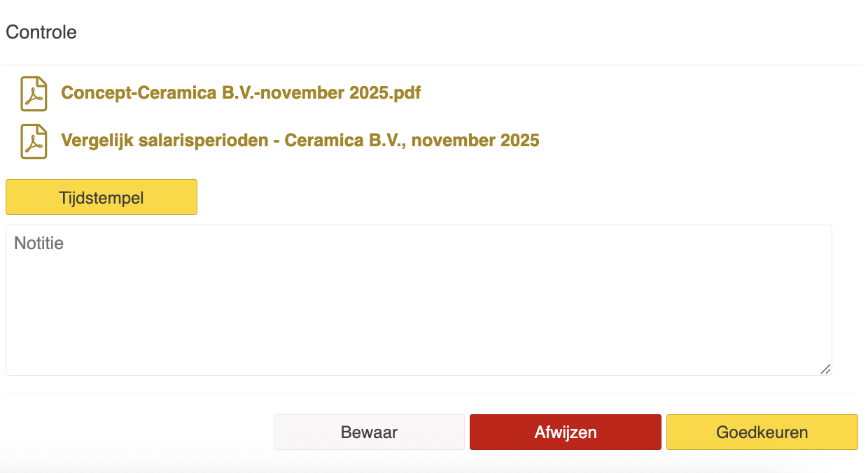Click the Controle heading
Screen dimensions: 868x473
point(41,32)
